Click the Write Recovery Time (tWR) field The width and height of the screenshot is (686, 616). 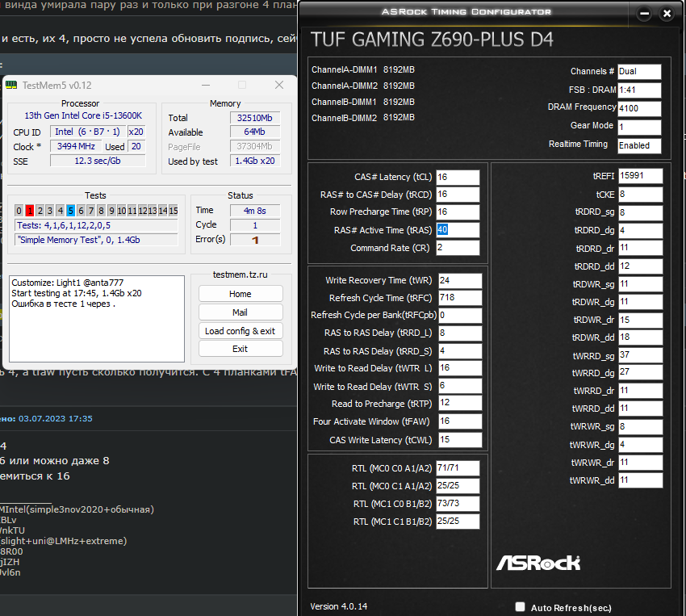click(460, 280)
